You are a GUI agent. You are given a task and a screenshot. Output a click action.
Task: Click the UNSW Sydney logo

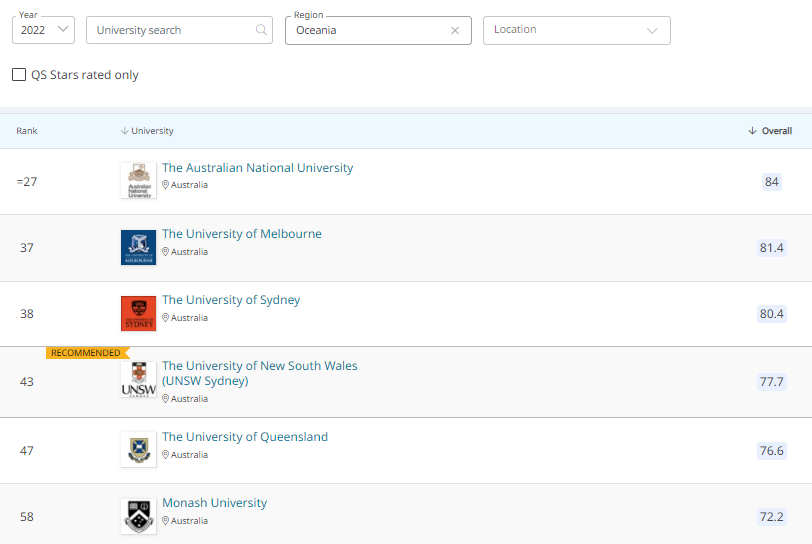point(138,381)
